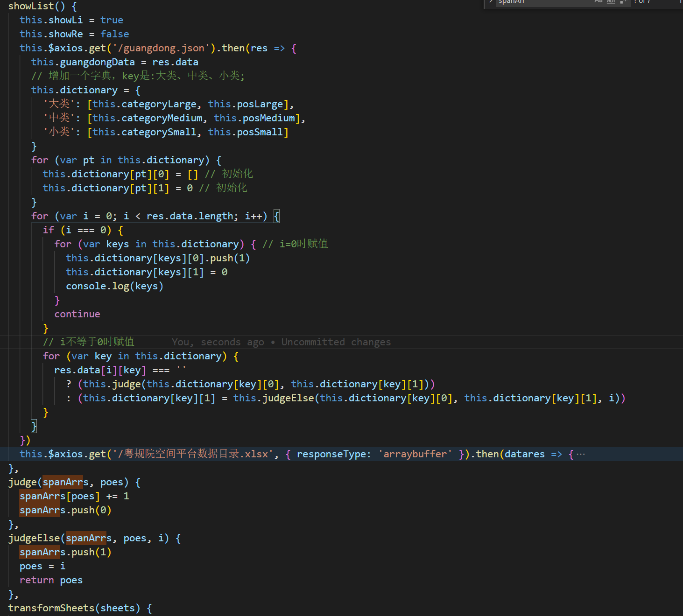Click the 'spanArrs.push(1)' line
Viewport: 683px width, 616px height.
click(66, 552)
